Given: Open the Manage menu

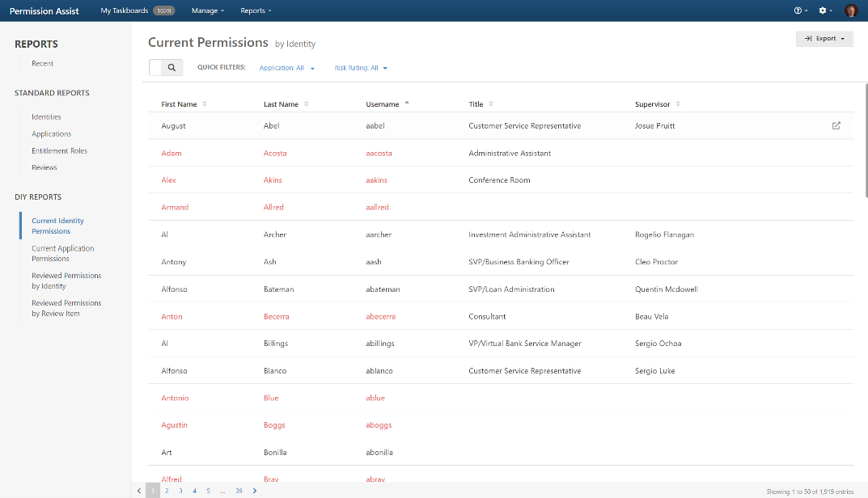Looking at the screenshot, I should click(208, 11).
